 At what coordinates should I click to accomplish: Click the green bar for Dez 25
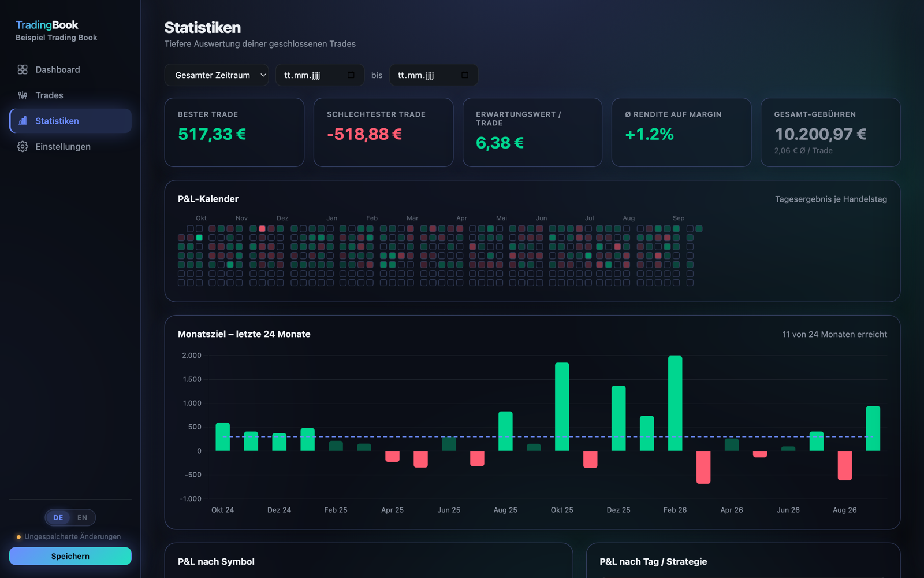(619, 418)
